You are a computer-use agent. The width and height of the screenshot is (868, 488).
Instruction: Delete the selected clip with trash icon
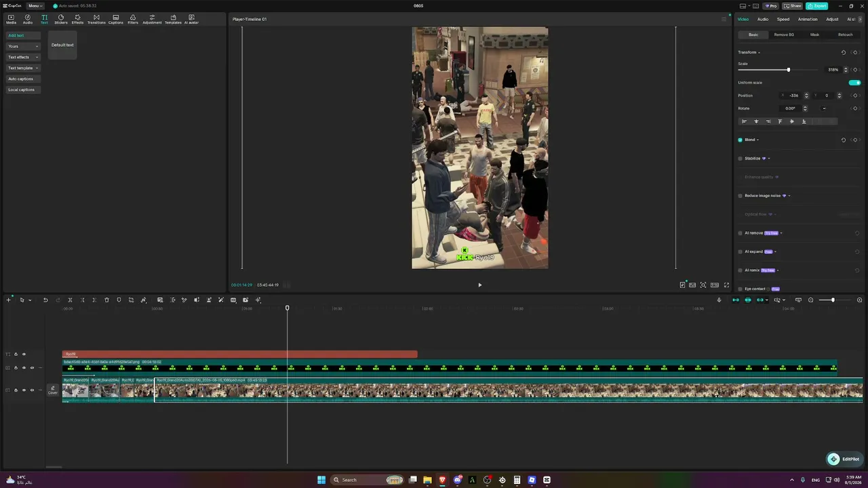pyautogui.click(x=106, y=300)
